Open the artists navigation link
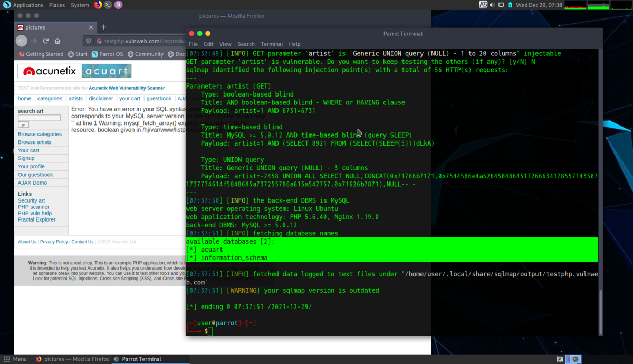633x364 pixels. tap(75, 99)
